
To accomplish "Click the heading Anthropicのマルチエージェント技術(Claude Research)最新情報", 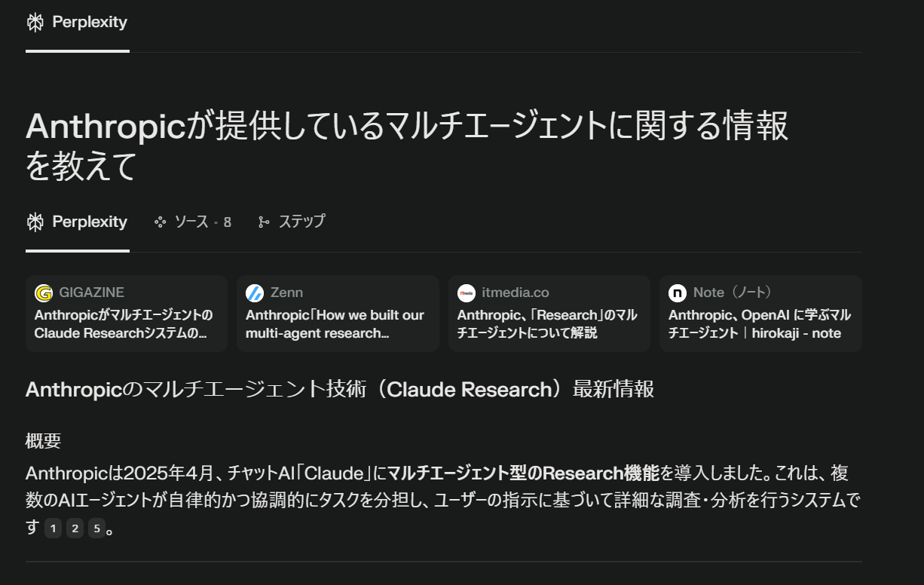I will tap(340, 390).
